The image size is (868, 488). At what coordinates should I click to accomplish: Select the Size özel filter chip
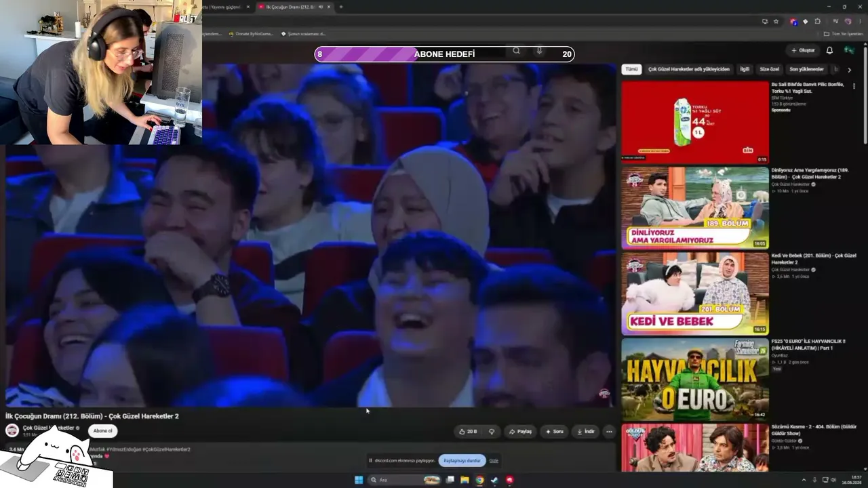pos(770,69)
